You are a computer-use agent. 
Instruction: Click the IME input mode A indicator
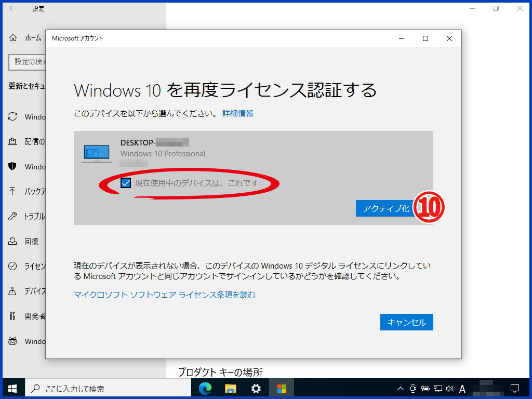pos(462,389)
